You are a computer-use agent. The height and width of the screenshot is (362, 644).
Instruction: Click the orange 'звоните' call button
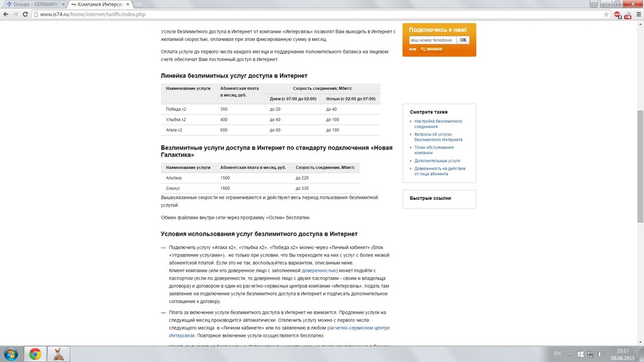pos(431,49)
